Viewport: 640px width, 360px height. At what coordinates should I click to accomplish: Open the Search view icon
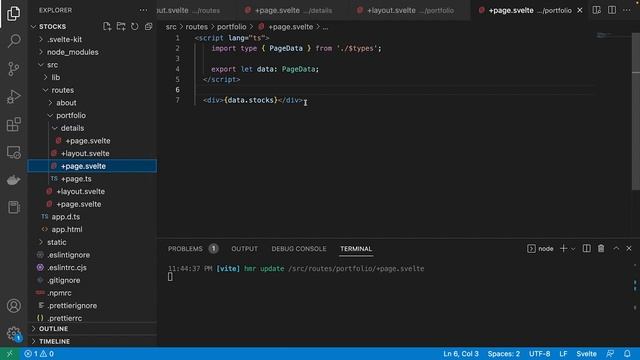pos(13,41)
